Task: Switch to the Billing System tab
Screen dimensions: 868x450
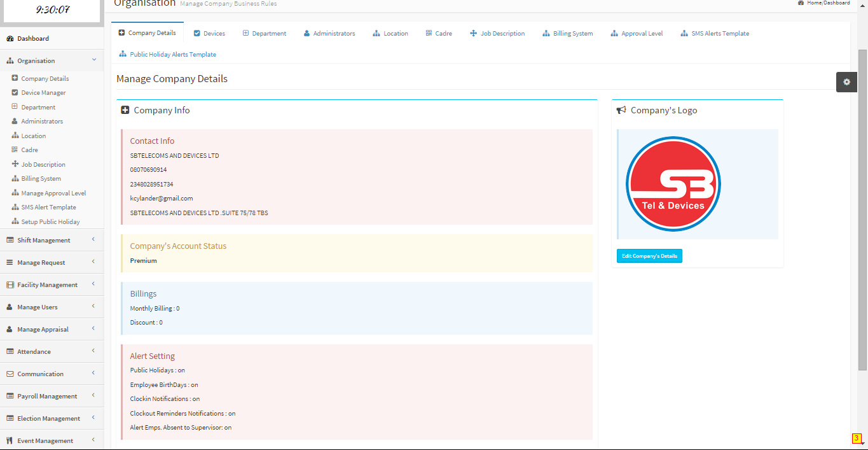Action: 567,33
